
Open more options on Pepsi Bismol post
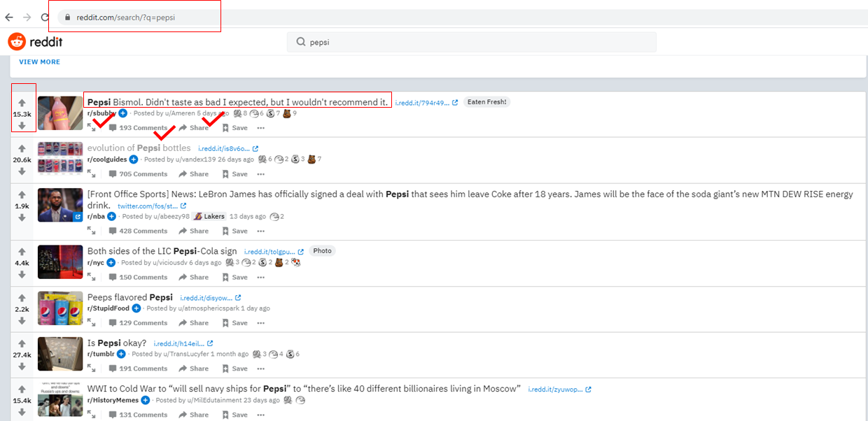tap(260, 128)
